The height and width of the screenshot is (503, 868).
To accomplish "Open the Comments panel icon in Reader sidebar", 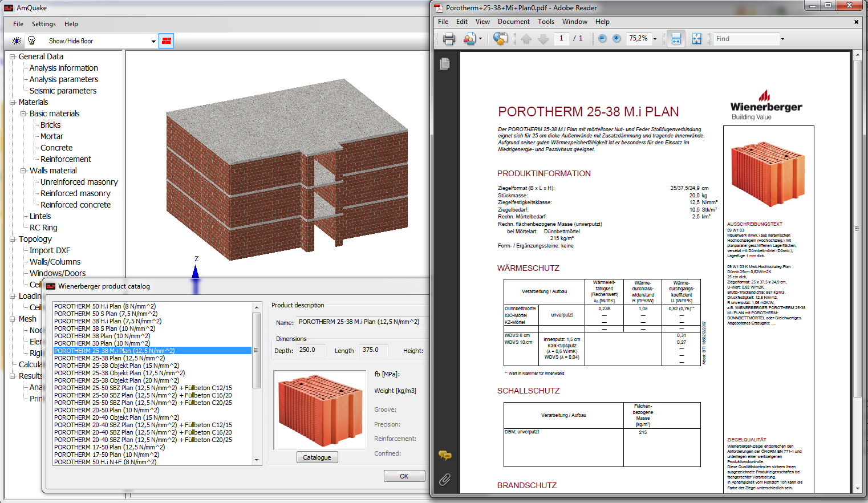I will point(445,455).
